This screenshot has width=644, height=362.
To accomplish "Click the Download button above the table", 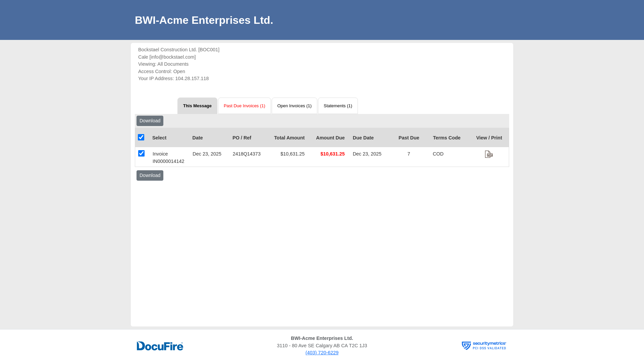I will pyautogui.click(x=150, y=121).
